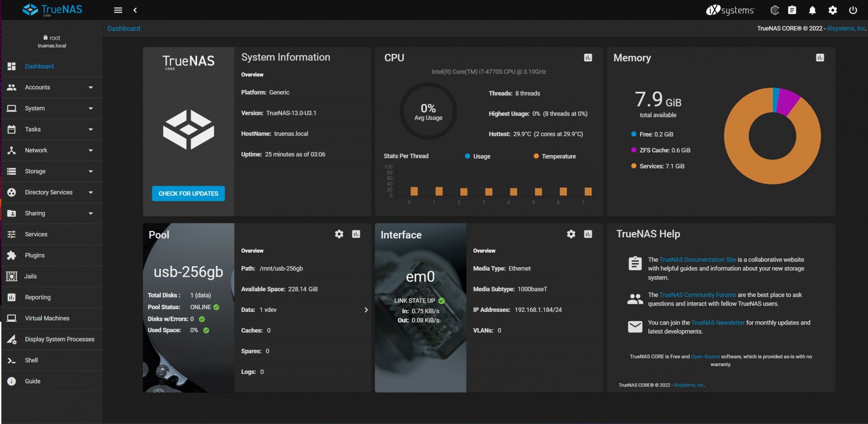Click the IP address 192.168.1.184/24
The image size is (868, 424).
538,310
